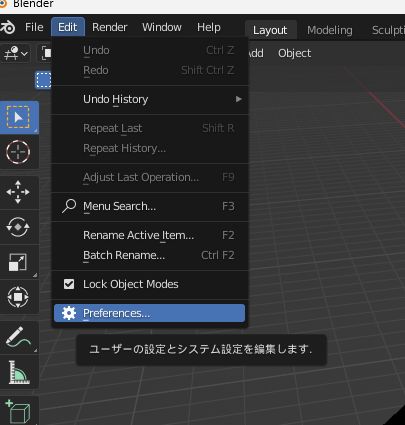Activate the Move tool
The height and width of the screenshot is (425, 405).
[18, 192]
